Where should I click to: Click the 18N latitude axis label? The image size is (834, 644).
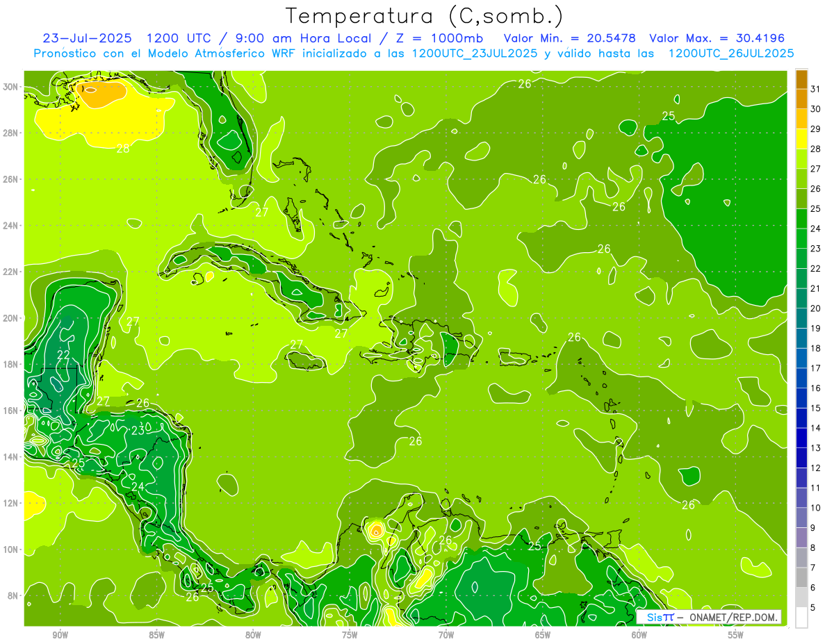(x=11, y=364)
